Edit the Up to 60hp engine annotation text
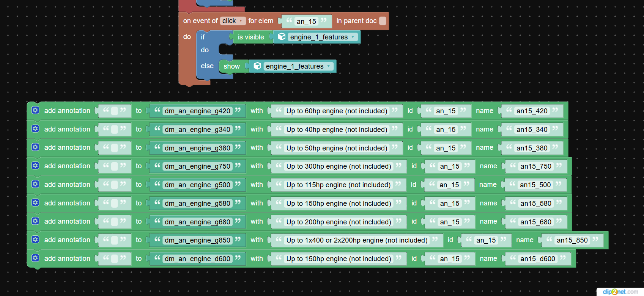 click(337, 111)
